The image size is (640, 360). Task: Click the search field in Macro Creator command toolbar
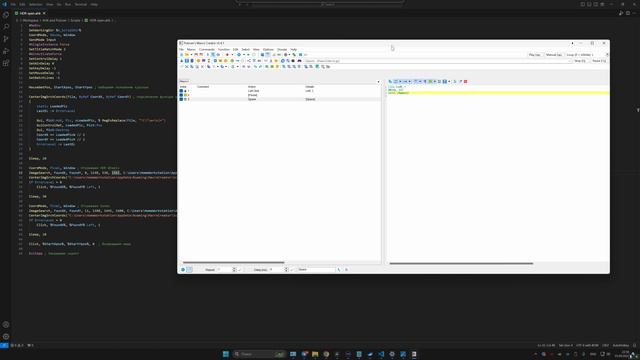click(437, 61)
